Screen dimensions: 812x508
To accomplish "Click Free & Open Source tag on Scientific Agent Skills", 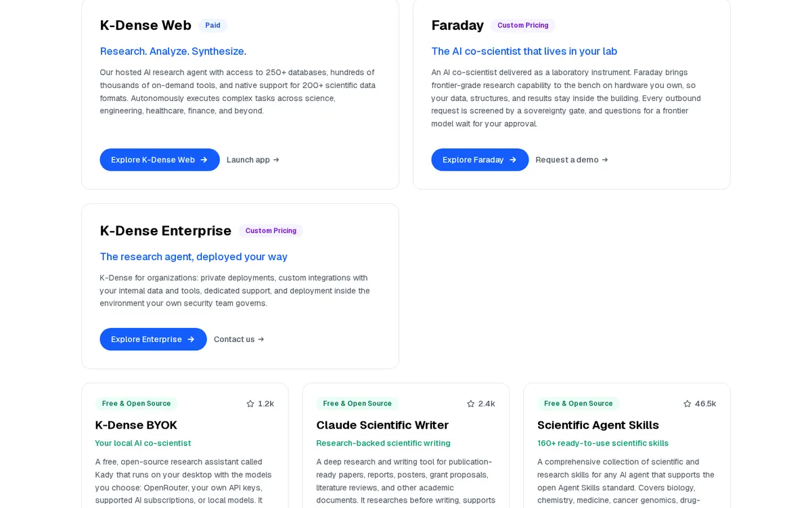I will point(579,404).
